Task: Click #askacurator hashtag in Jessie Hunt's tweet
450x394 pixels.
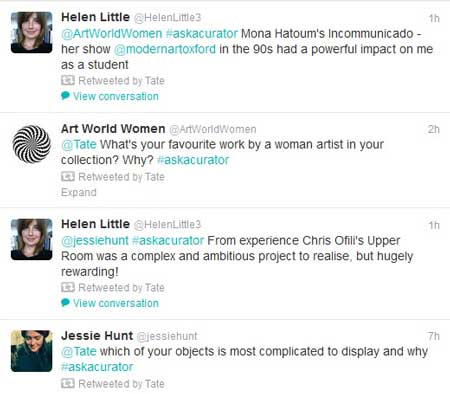Action: click(97, 367)
